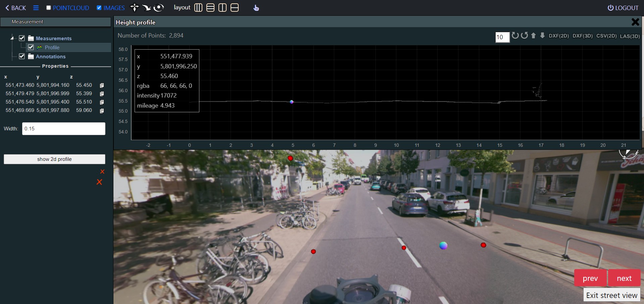Choose the two-column split layout icon

[x=222, y=7]
